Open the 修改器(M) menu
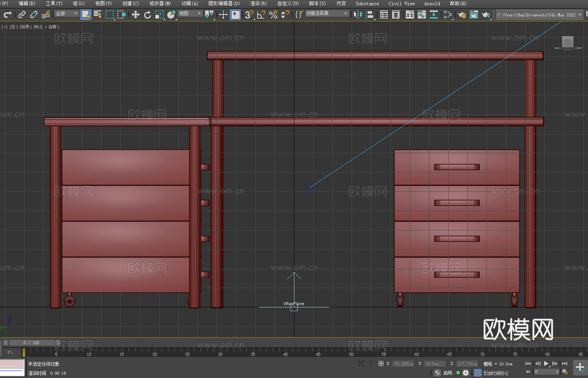Viewport: 588px width, 378px height. [160, 3]
